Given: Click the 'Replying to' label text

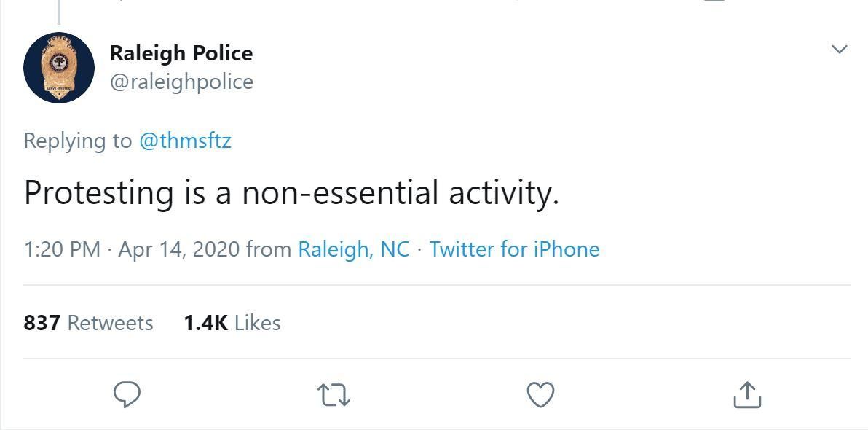Looking at the screenshot, I should tap(78, 141).
